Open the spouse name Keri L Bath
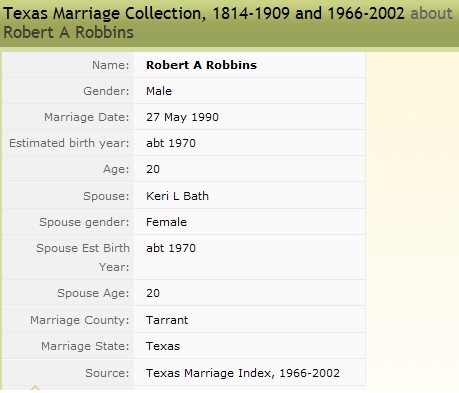 click(177, 196)
